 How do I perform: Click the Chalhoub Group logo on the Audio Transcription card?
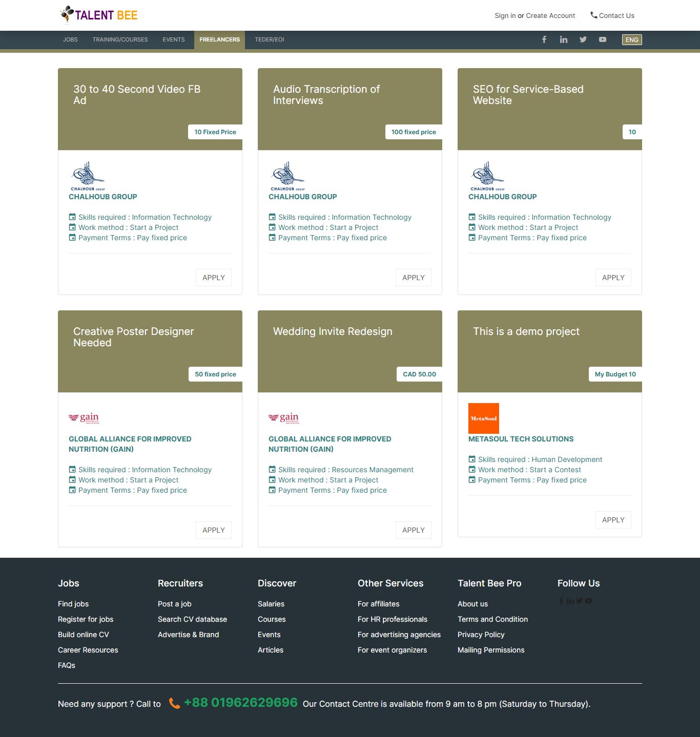click(287, 176)
